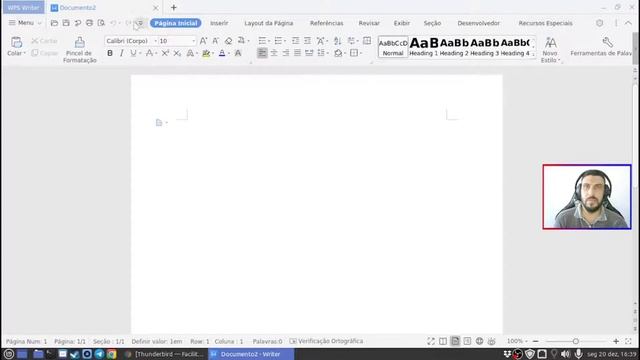Open a new document tab with plus
Image resolution: width=640 pixels, height=360 pixels.
pos(173,7)
